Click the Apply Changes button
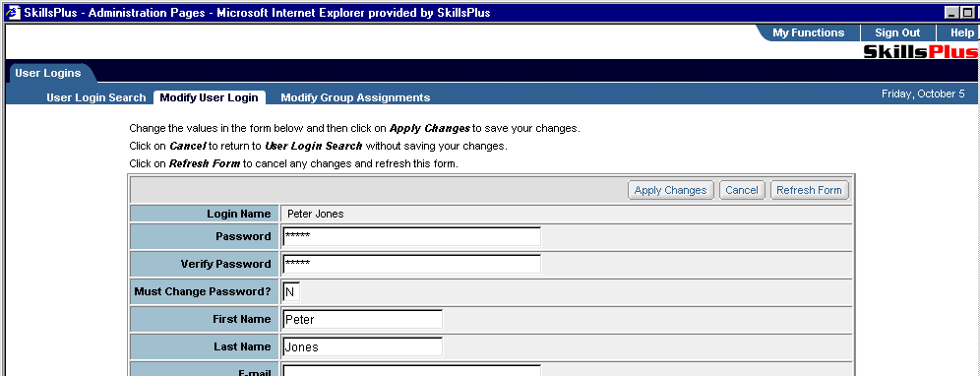The height and width of the screenshot is (376, 980). 670,190
